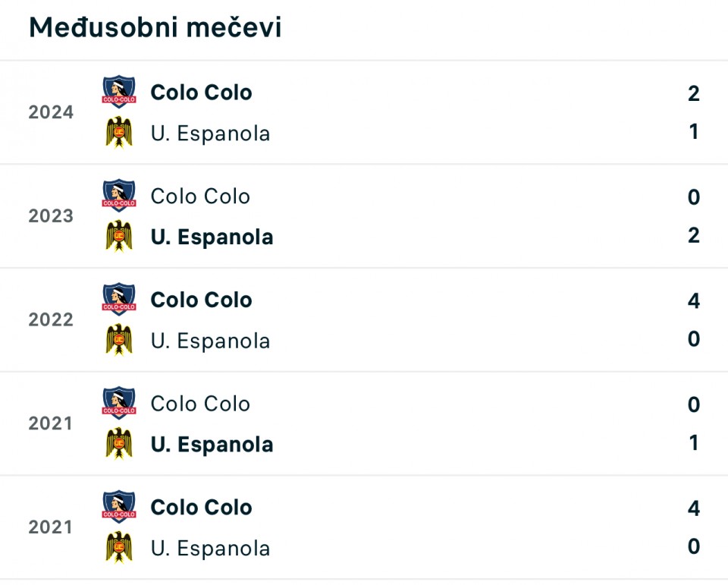
Task: Click U. Espanola eagle crest in 2022 match
Action: 119,340
